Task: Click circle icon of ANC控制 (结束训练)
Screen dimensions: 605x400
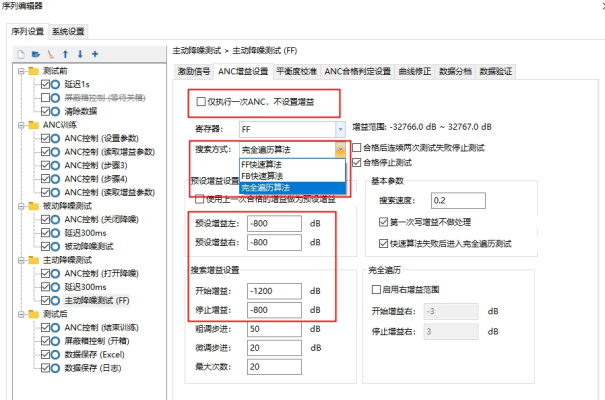Action: (x=56, y=327)
